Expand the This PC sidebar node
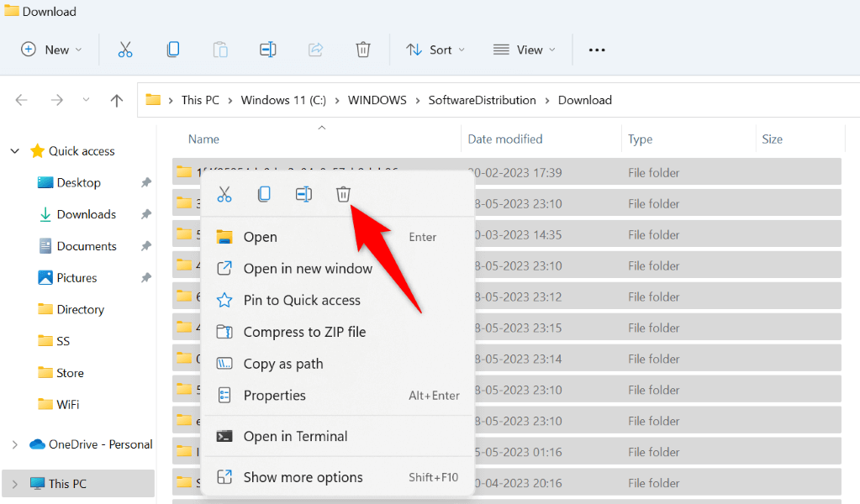The height and width of the screenshot is (504, 860). 15,485
